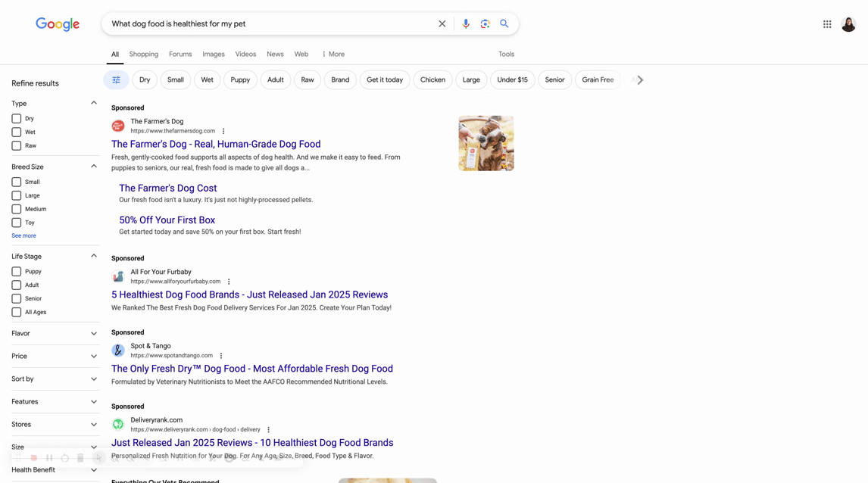Click See more under Breed Size

23,235
